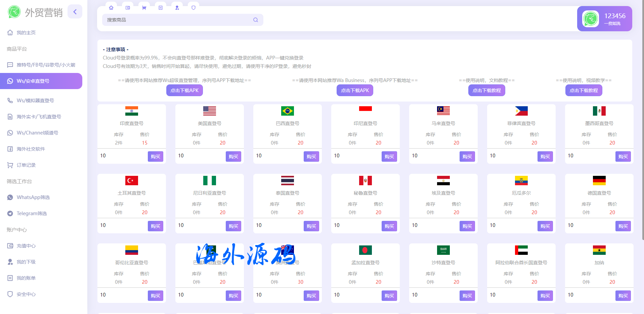Open 充值中心 in the sidebar
Screen dimensions: 644x314
coord(26,246)
